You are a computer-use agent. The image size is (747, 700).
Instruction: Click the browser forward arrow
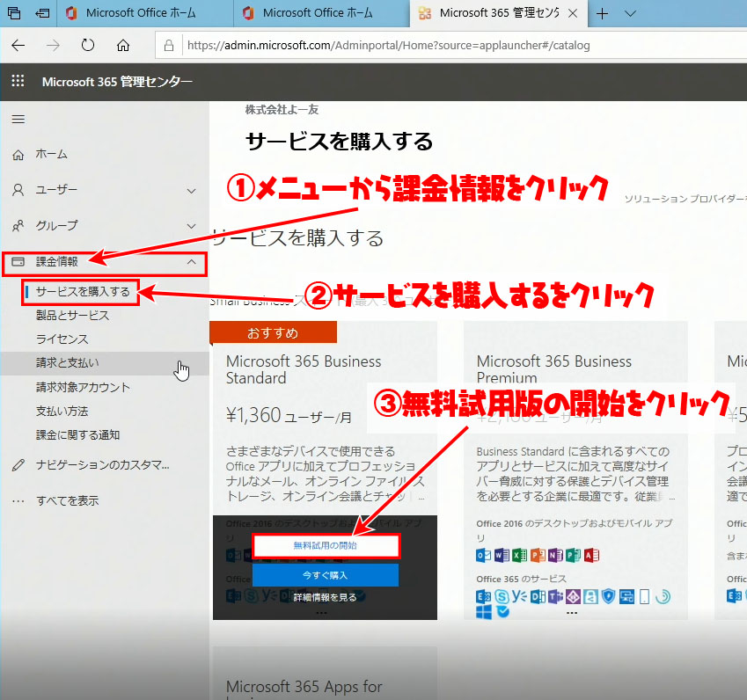54,45
